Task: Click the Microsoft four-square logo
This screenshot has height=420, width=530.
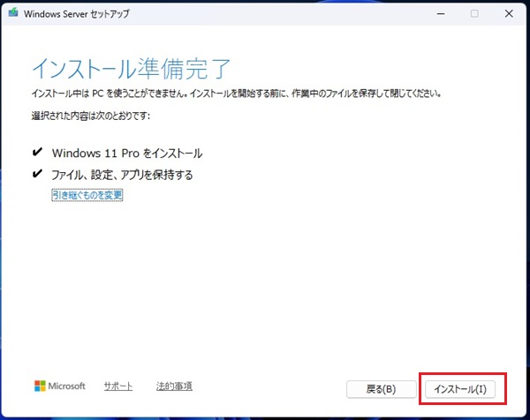Action: (x=40, y=386)
